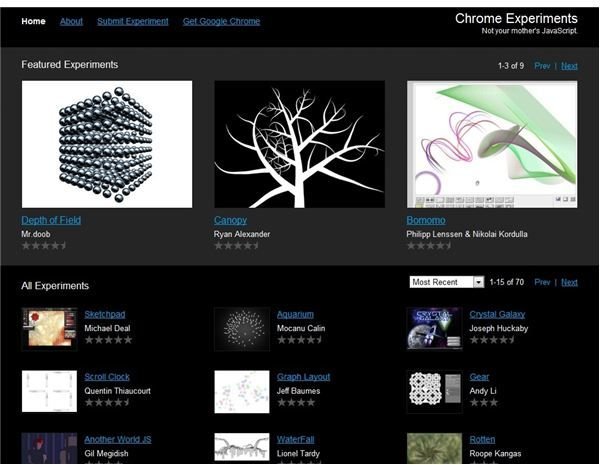The height and width of the screenshot is (465, 600).
Task: Open the Crystal Galaxy thumbnail
Action: click(434, 329)
